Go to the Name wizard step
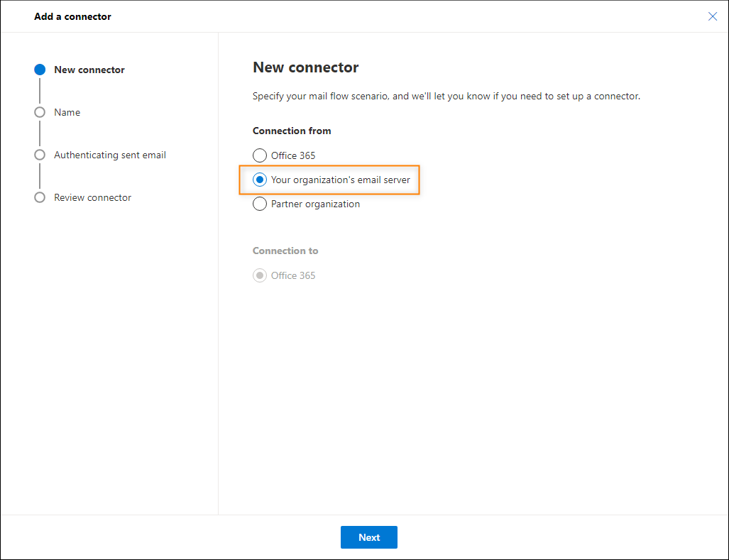Screen dimensions: 729x560 (67, 112)
